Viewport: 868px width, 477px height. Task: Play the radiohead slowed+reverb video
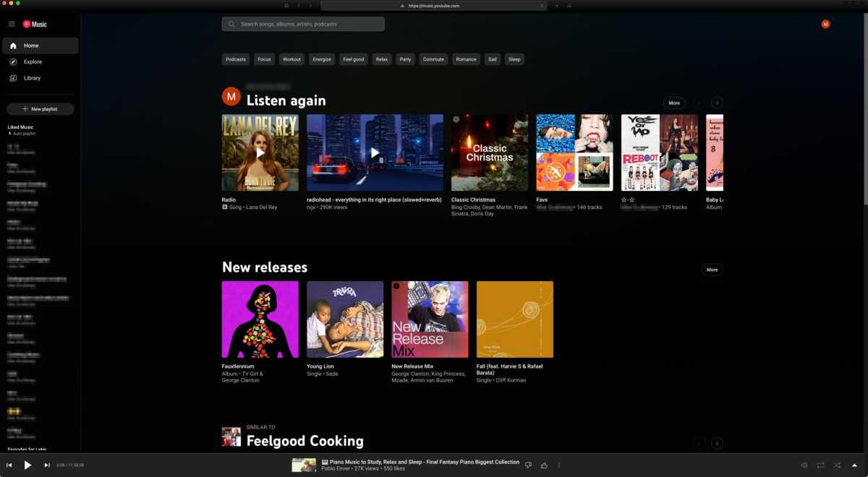coord(375,152)
